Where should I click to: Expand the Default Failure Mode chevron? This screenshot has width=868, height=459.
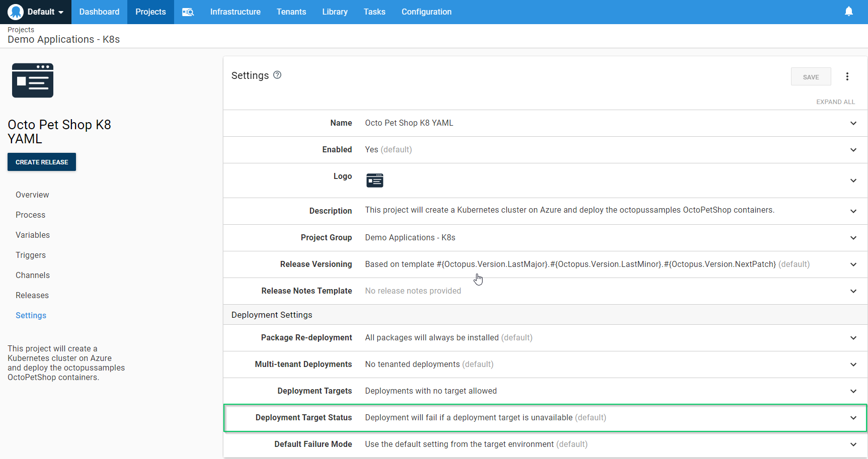click(853, 444)
